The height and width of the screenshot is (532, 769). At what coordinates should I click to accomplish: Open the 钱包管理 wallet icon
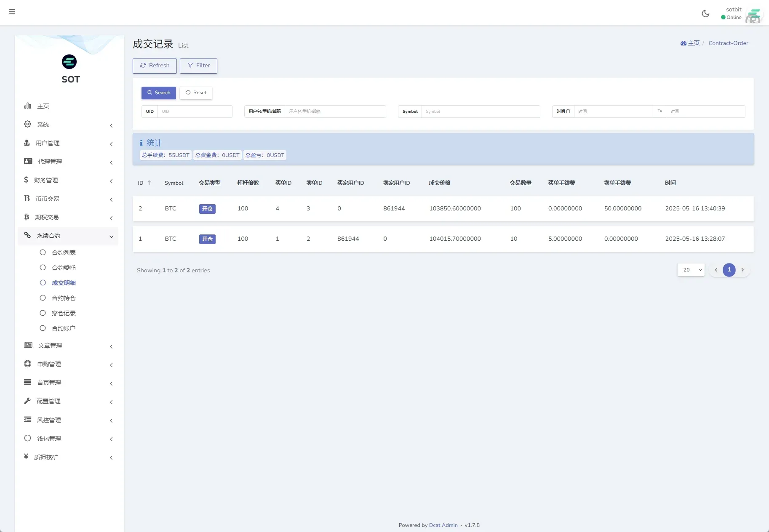pyautogui.click(x=27, y=438)
